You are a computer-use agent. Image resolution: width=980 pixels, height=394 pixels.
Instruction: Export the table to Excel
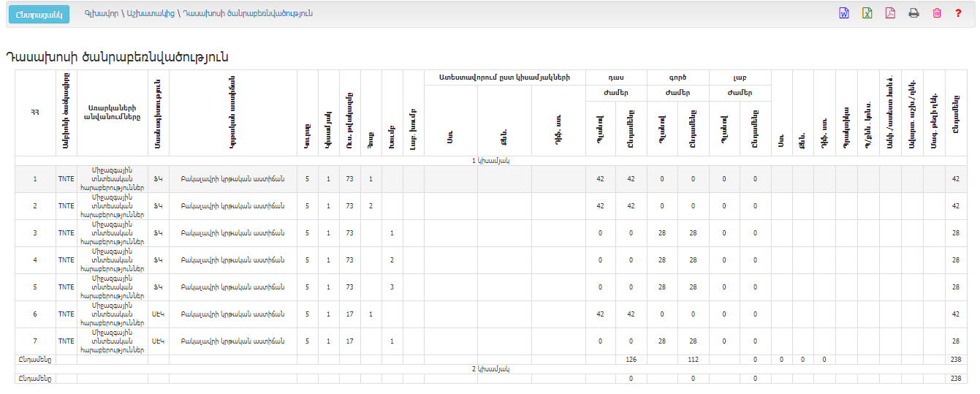click(867, 13)
